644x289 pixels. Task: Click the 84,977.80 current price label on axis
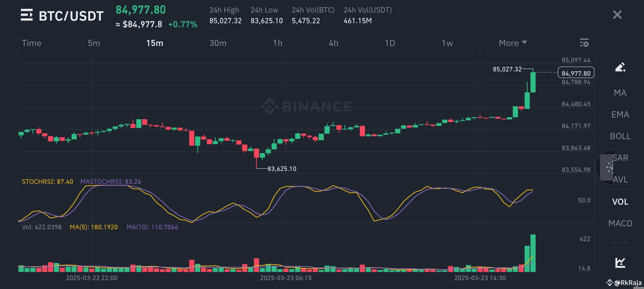click(x=576, y=73)
